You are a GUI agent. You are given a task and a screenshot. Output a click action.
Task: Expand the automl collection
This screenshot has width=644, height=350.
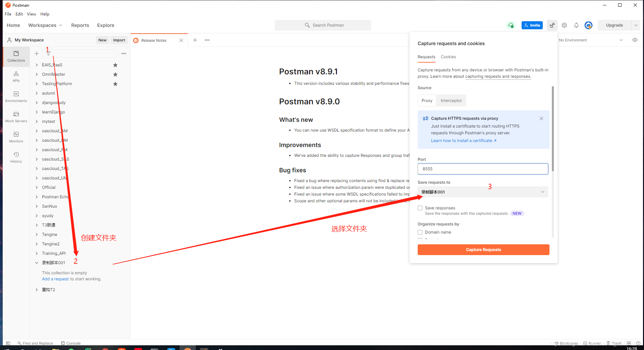(37, 93)
